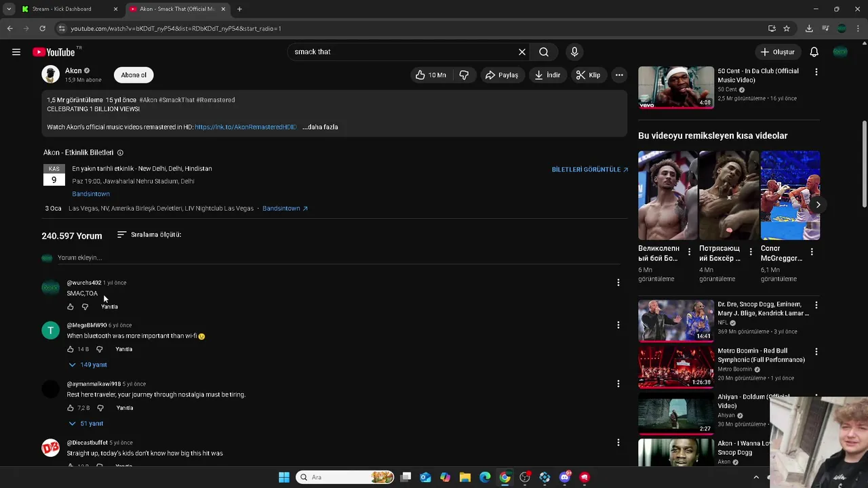Like the video showing 10 Mn
The width and height of the screenshot is (868, 488).
(431, 75)
